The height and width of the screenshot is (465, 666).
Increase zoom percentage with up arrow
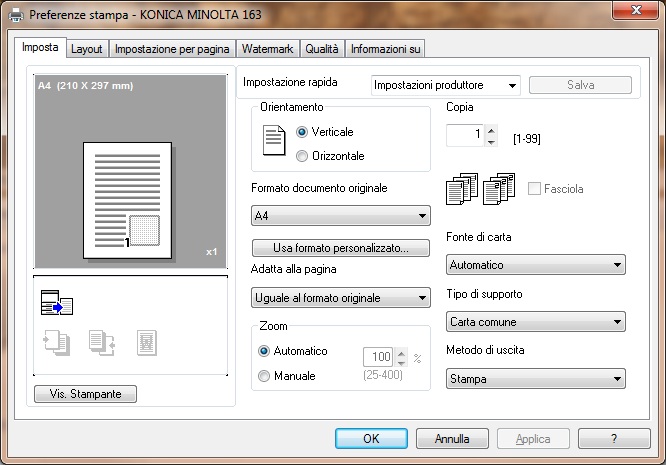point(401,352)
